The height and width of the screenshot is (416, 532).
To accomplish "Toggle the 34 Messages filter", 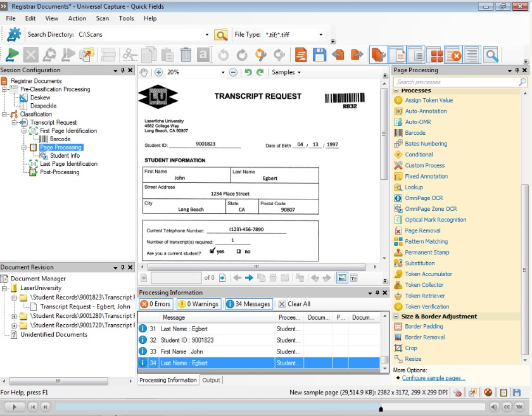I will (249, 304).
